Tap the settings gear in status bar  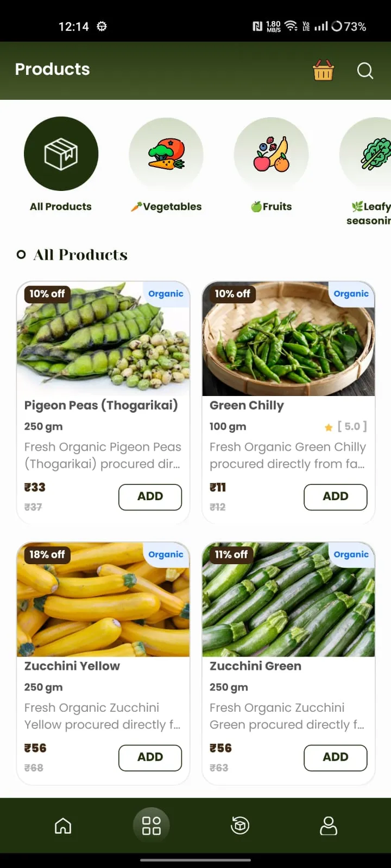102,26
